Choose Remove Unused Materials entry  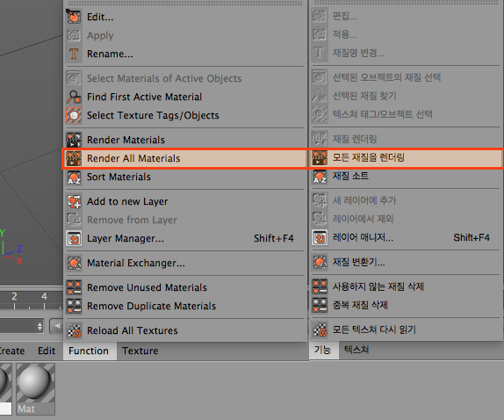(x=184, y=287)
